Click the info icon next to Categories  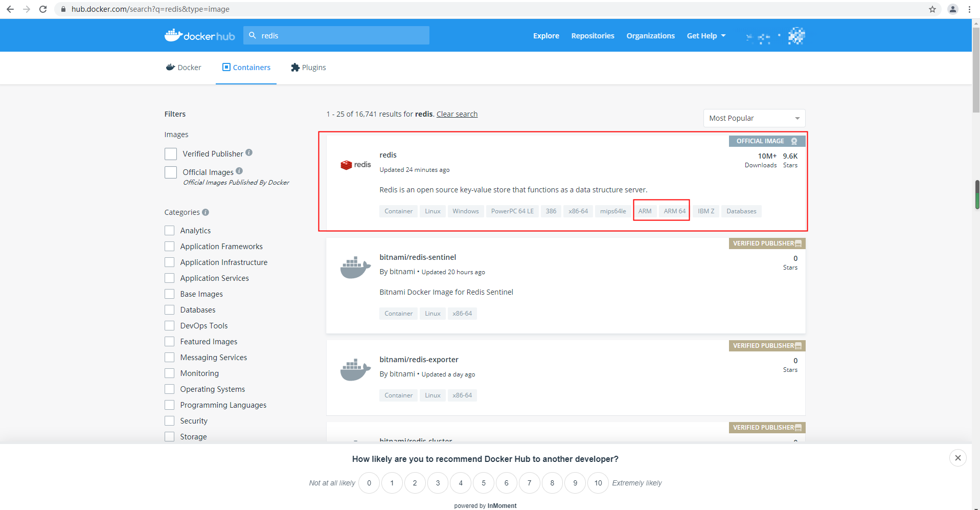point(206,212)
